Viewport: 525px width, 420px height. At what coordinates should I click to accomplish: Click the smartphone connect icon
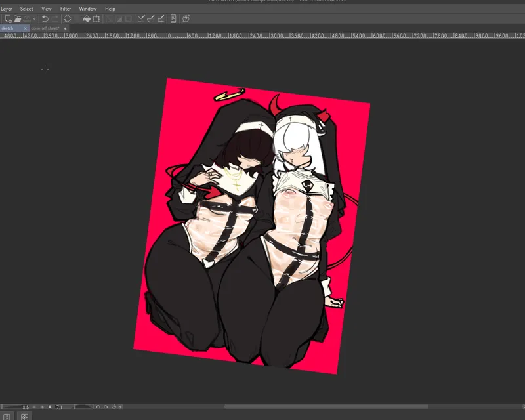click(173, 19)
